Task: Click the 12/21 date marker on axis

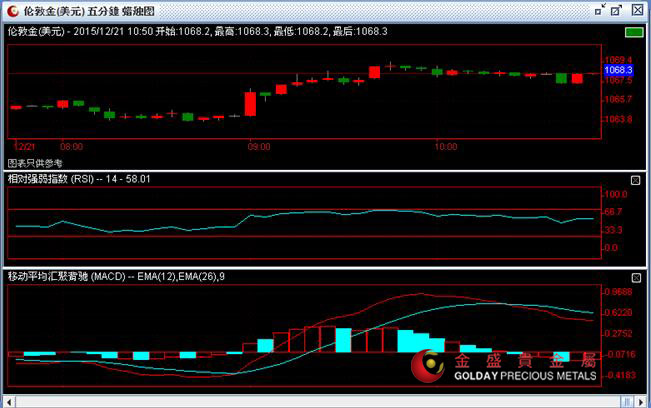Action: tap(25, 146)
